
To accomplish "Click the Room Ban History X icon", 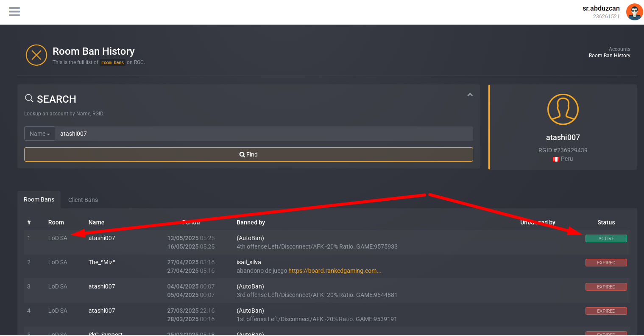I will tap(36, 55).
